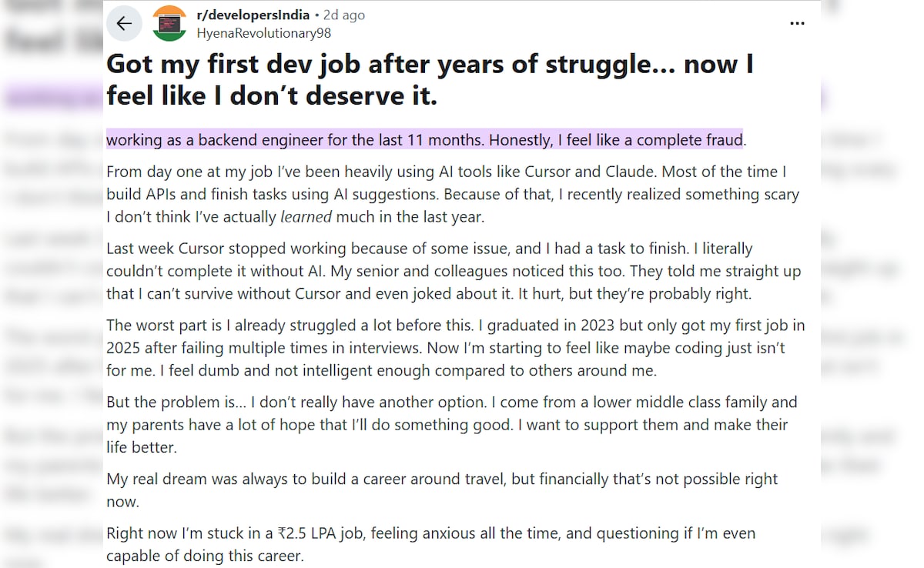Image resolution: width=924 pixels, height=568 pixels.
Task: Click the purple highlighted backend engineer sentence
Action: click(423, 140)
